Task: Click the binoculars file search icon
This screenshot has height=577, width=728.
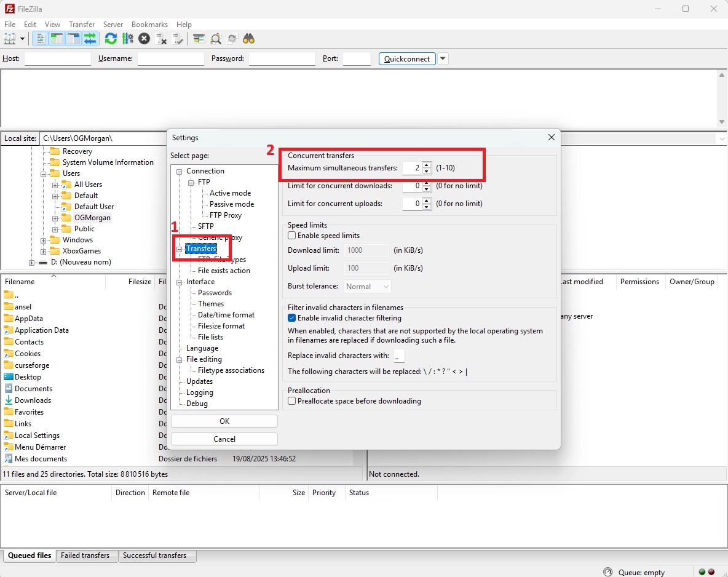Action: point(249,39)
